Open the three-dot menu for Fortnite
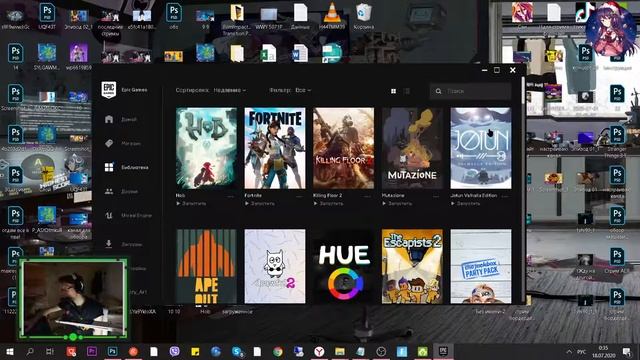This screenshot has width=640, height=360. coord(300,196)
